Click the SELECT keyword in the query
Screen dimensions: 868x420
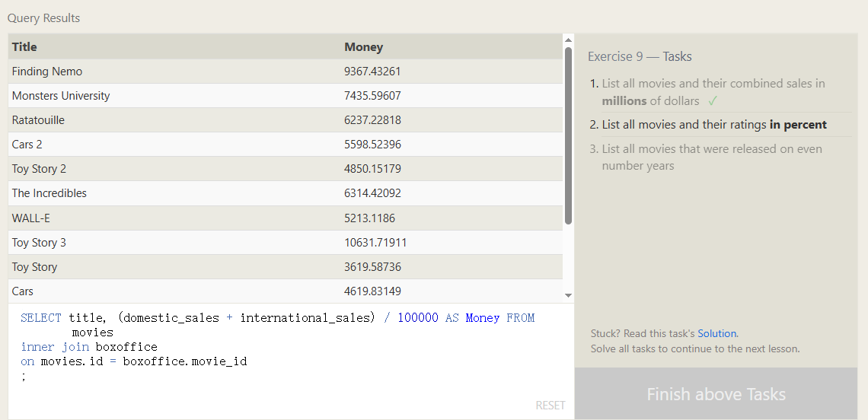[x=41, y=317]
